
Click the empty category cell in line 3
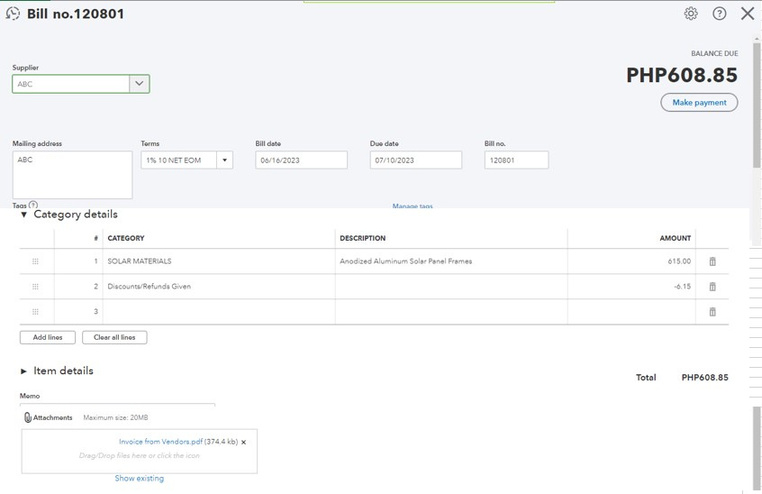(219, 312)
